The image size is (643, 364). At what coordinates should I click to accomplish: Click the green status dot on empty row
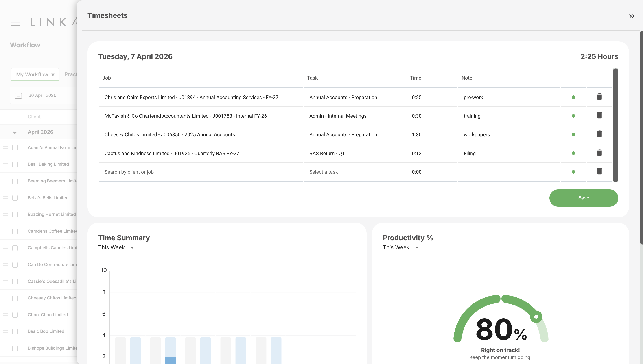coord(573,172)
